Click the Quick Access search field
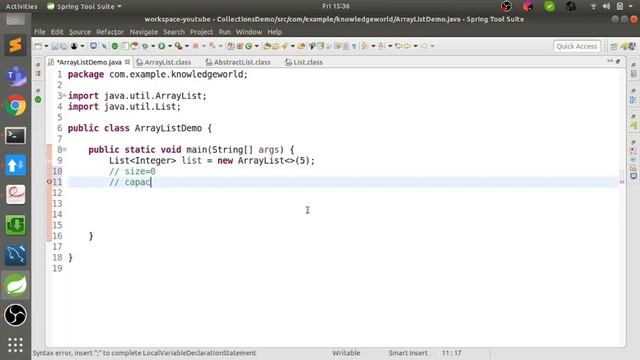Image resolution: width=640 pixels, height=360 pixels. pyautogui.click(x=577, y=46)
